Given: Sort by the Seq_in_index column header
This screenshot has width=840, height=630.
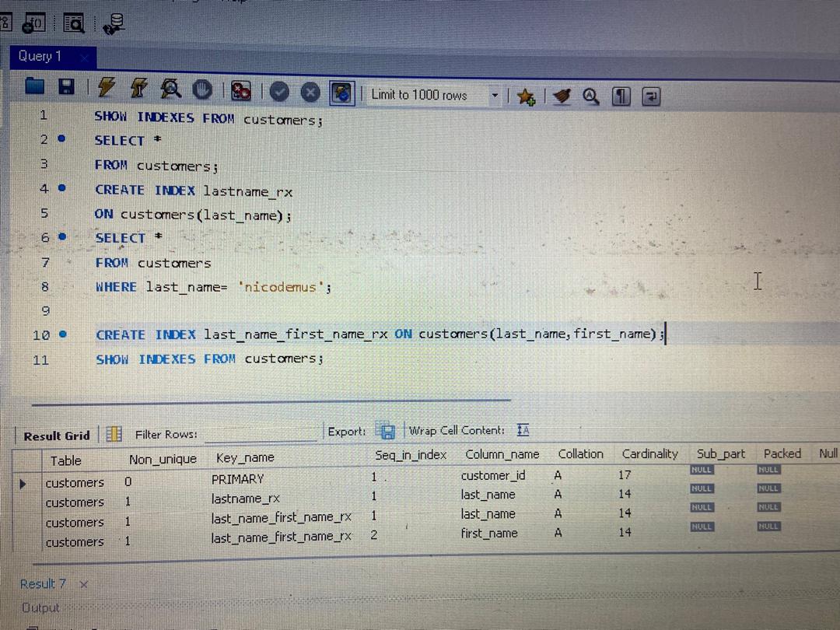Looking at the screenshot, I should (411, 455).
